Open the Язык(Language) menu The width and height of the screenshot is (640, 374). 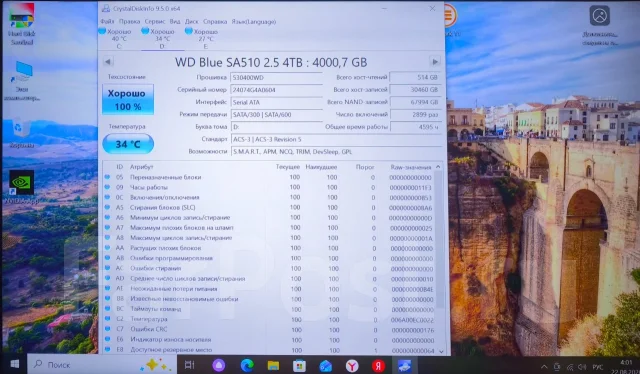[x=253, y=22]
